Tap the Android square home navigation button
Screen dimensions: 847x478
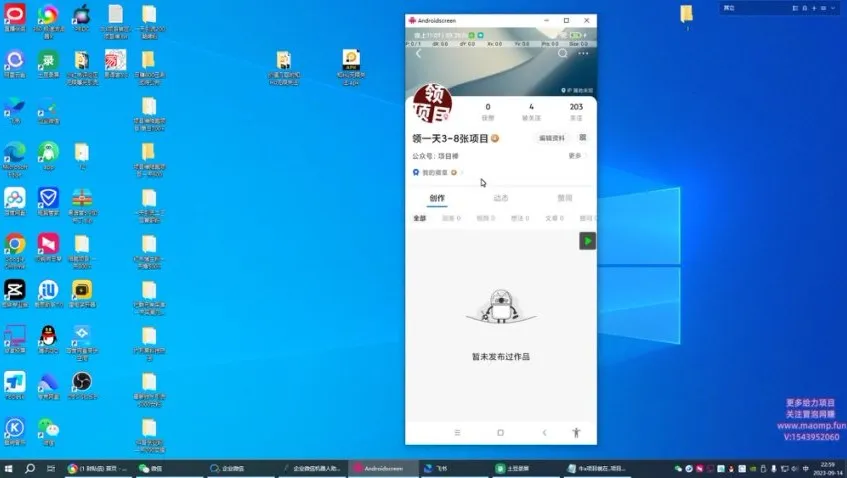[500, 432]
